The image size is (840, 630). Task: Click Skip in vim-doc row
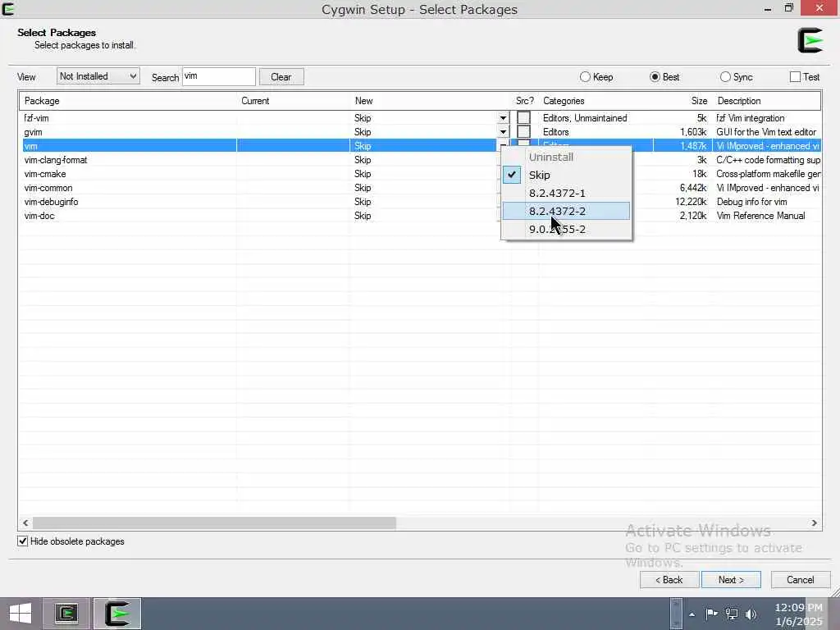tap(363, 216)
